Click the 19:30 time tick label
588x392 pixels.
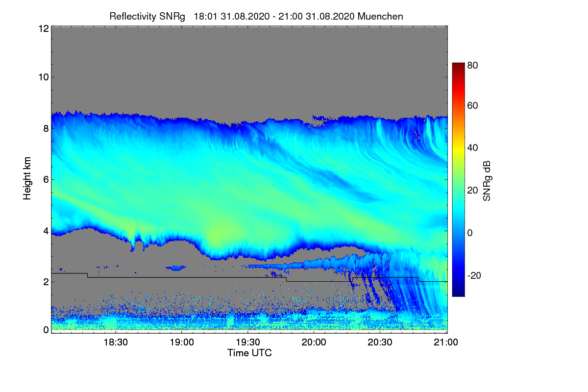click(x=248, y=343)
